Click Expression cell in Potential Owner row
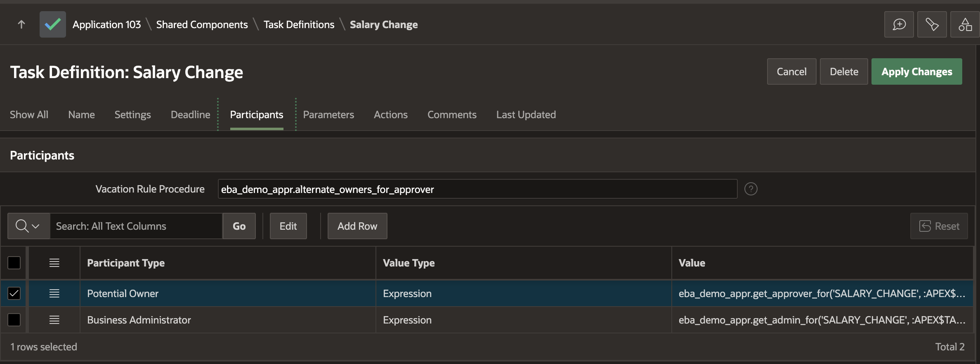 coord(524,293)
